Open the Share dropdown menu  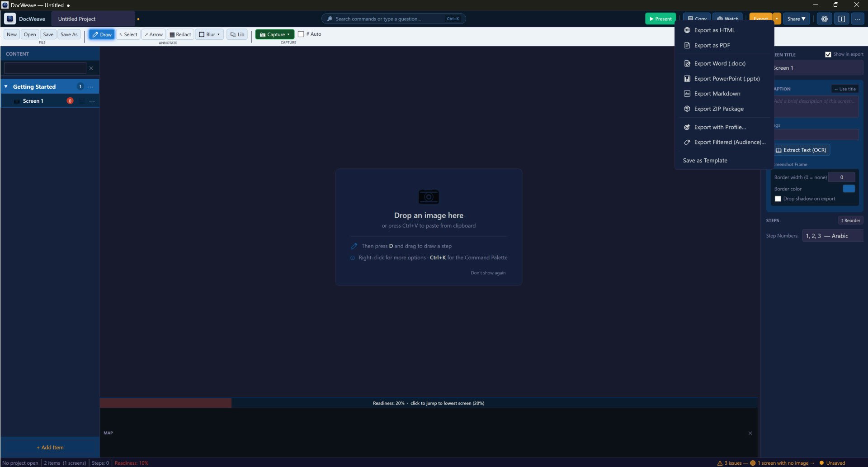click(x=796, y=19)
